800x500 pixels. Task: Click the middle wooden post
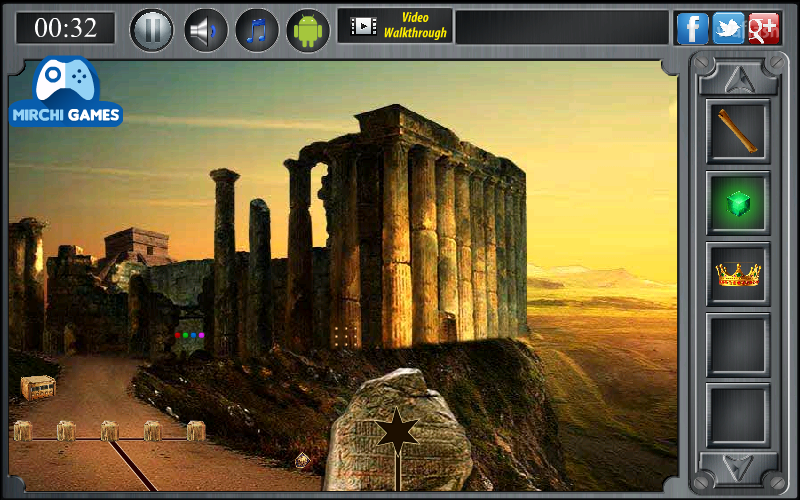(110, 431)
